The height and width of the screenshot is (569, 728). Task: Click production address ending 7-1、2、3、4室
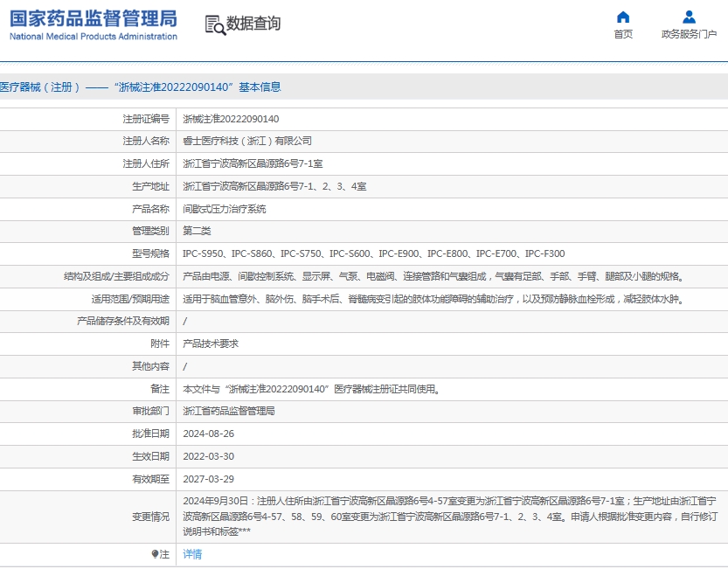274,186
